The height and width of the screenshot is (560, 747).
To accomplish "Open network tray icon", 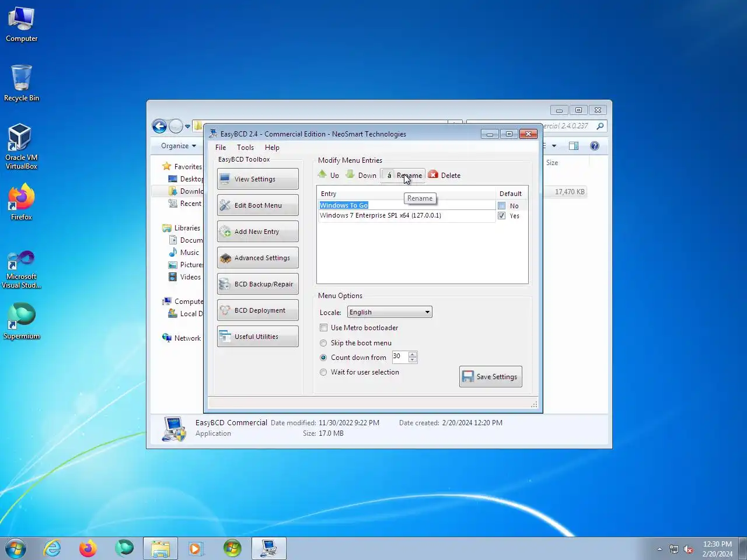I will (674, 549).
